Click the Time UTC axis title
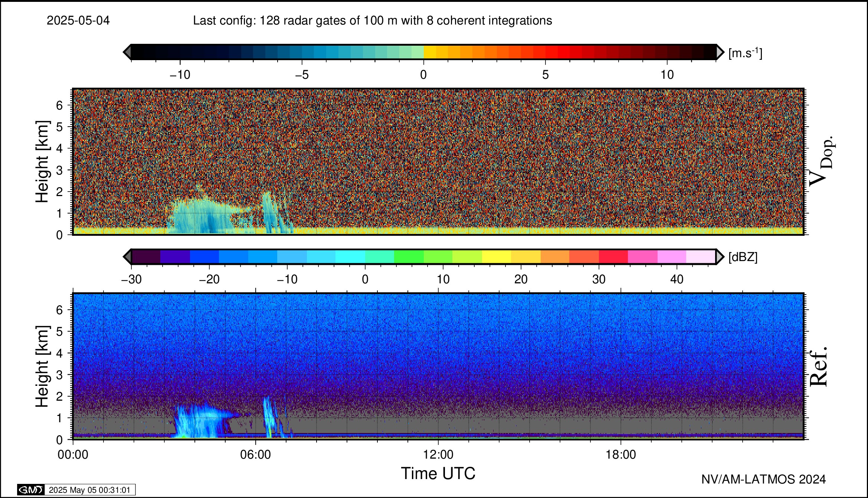The width and height of the screenshot is (868, 498). (x=438, y=474)
